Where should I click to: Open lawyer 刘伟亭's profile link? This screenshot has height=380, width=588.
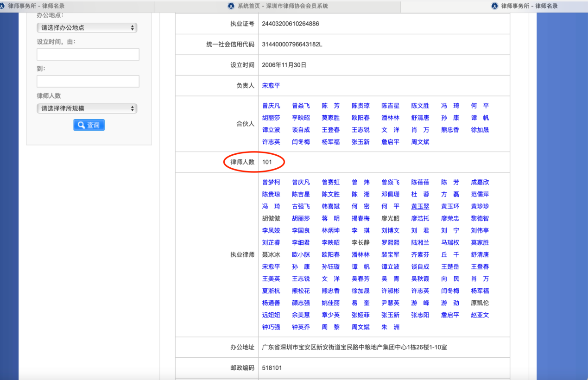(x=480, y=230)
